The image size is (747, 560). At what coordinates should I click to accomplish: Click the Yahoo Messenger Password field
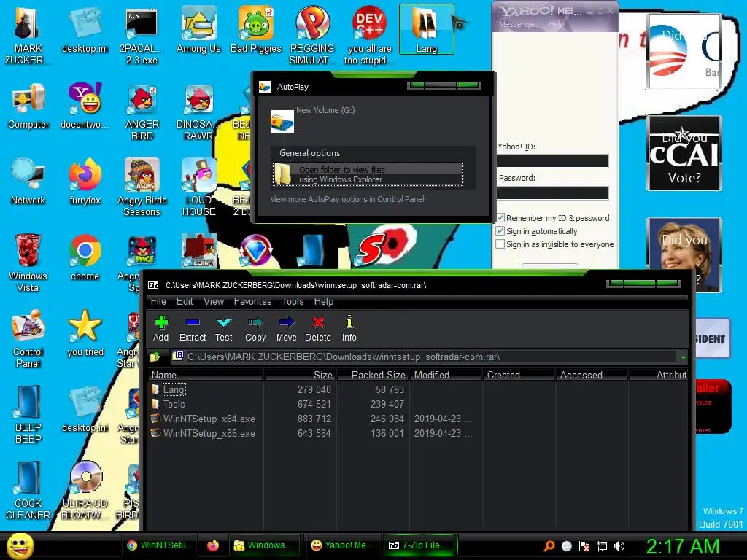(553, 192)
